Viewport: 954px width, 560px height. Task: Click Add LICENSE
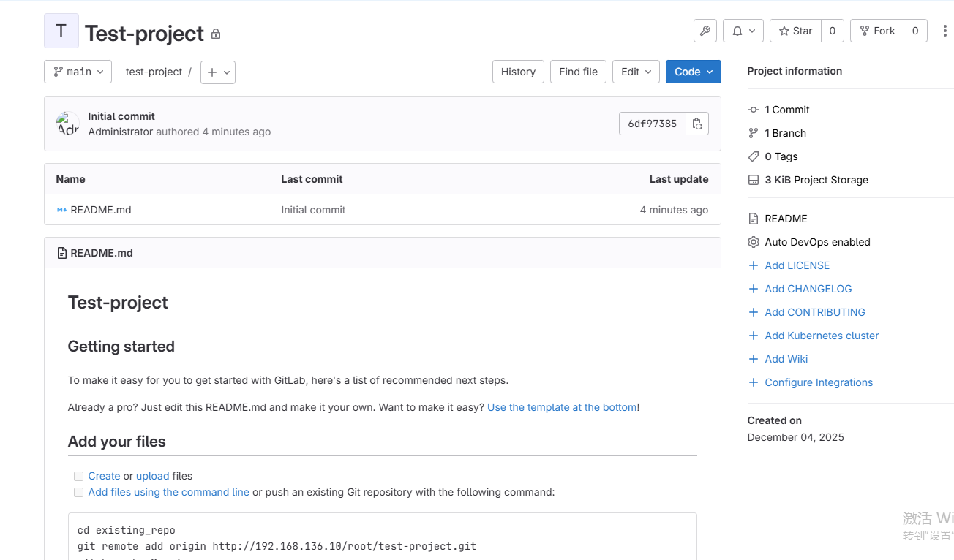pos(797,265)
